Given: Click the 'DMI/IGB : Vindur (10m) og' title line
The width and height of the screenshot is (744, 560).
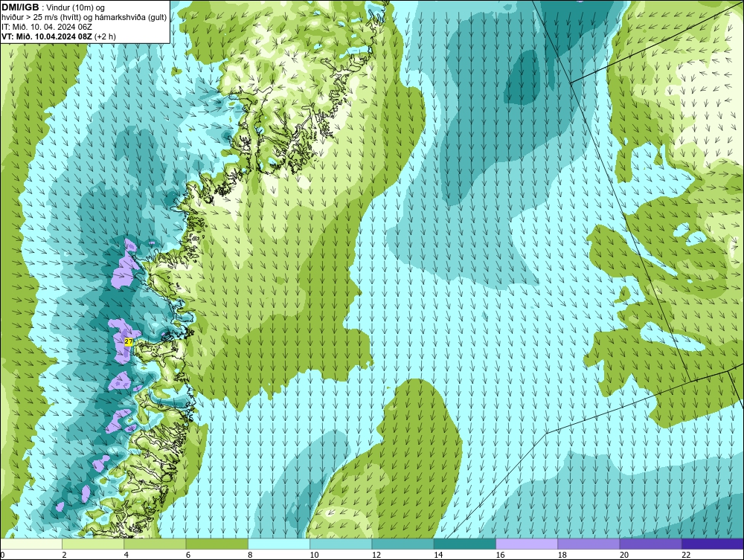Looking at the screenshot, I should pyautogui.click(x=54, y=7).
